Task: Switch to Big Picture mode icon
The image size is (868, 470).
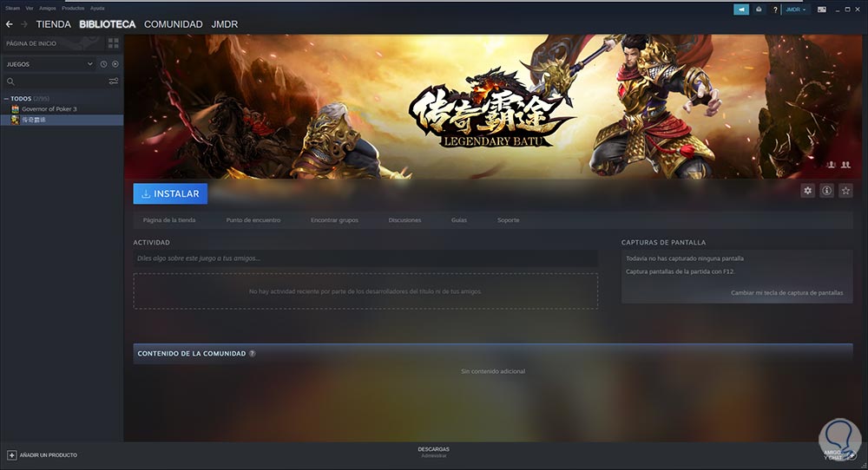Action: point(822,10)
